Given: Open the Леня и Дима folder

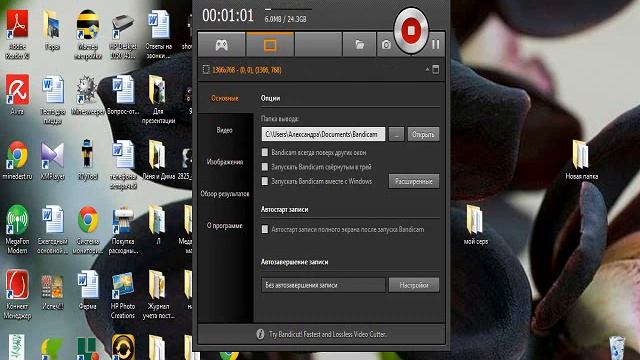Looking at the screenshot, I should 158,160.
